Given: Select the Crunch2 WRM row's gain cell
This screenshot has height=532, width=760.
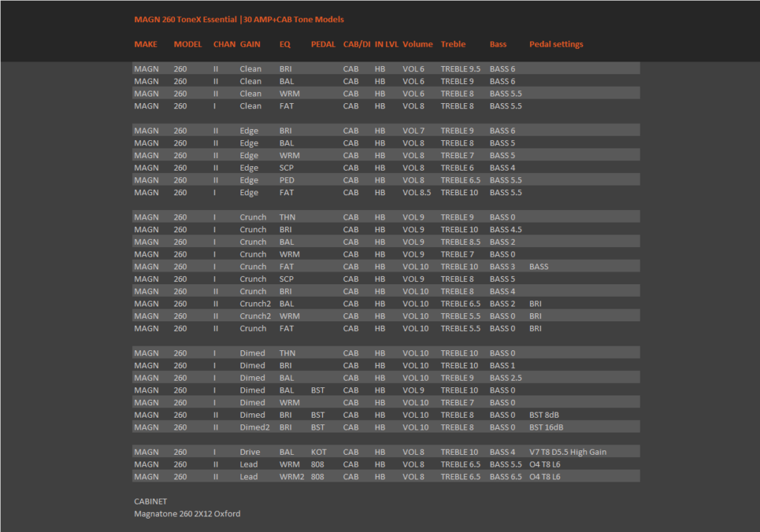Looking at the screenshot, I should click(255, 316).
